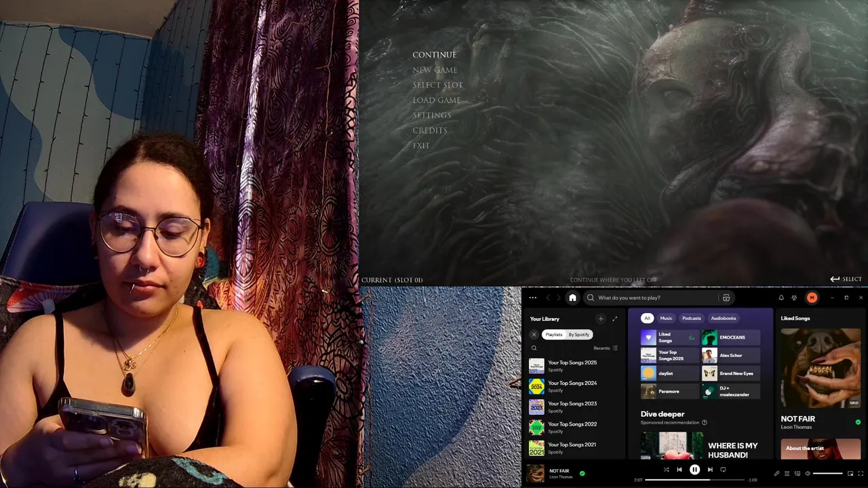Seek in the song progress bar
The image size is (868, 488).
(694, 480)
